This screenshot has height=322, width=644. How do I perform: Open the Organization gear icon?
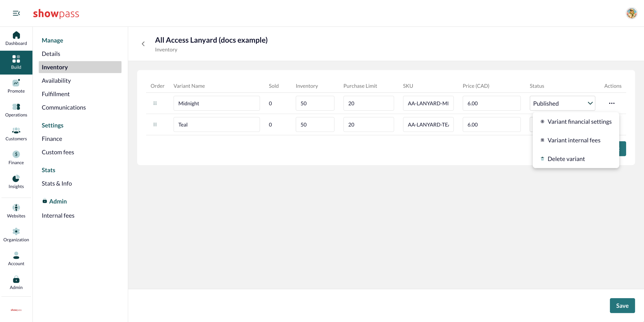(16, 231)
